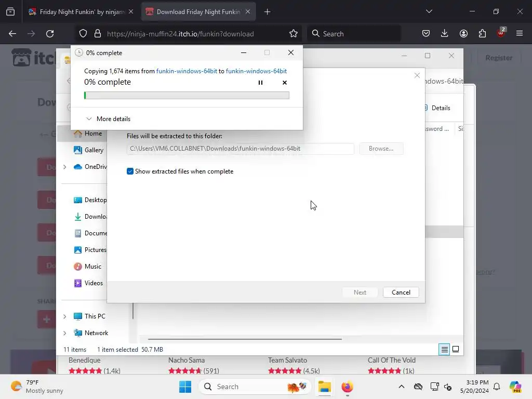Open the tracking protection shield
Viewport: 532px width, 399px height.
click(x=83, y=34)
